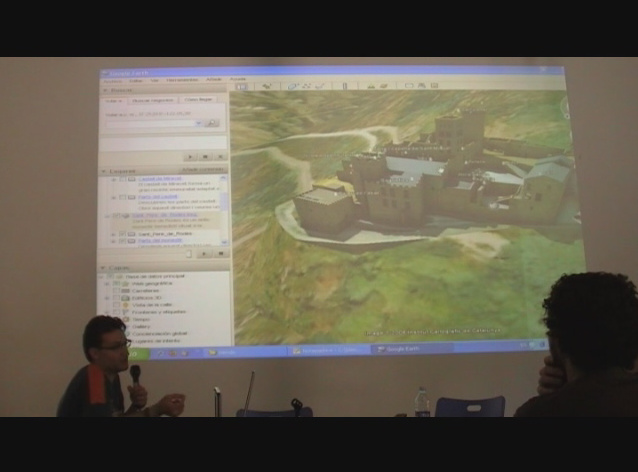The width and height of the screenshot is (638, 472).
Task: Click the Carreteras layer road icon
Action: point(125,291)
